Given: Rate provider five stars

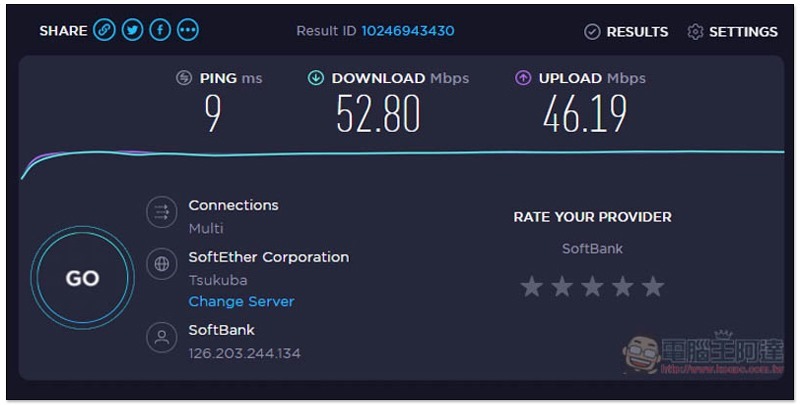Looking at the screenshot, I should (653, 287).
